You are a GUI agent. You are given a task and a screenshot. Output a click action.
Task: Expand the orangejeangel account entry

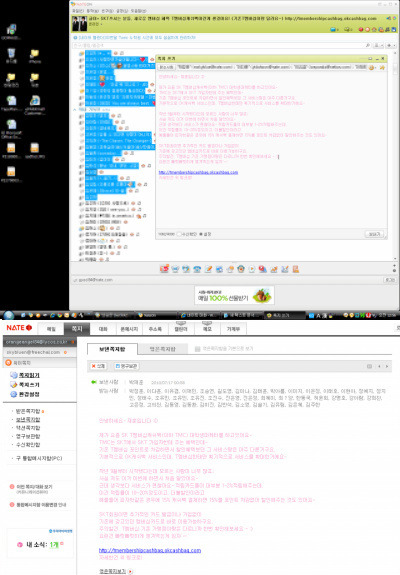pos(40,342)
